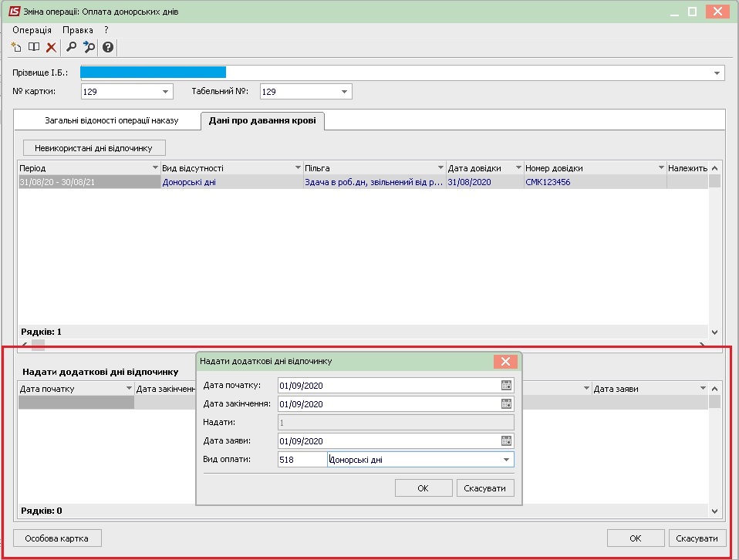Confirm dialog with its OK button
The width and height of the screenshot is (739, 560).
(423, 487)
